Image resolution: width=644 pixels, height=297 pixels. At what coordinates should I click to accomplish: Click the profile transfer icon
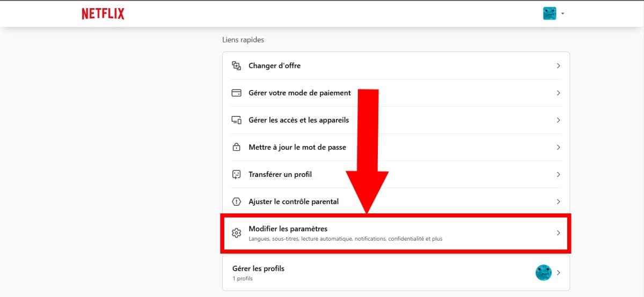pos(236,175)
